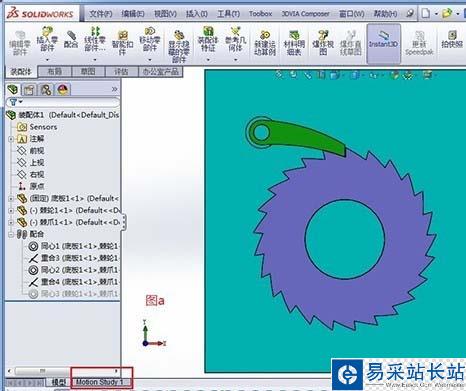Click the Open file folder icon

[x=447, y=13]
